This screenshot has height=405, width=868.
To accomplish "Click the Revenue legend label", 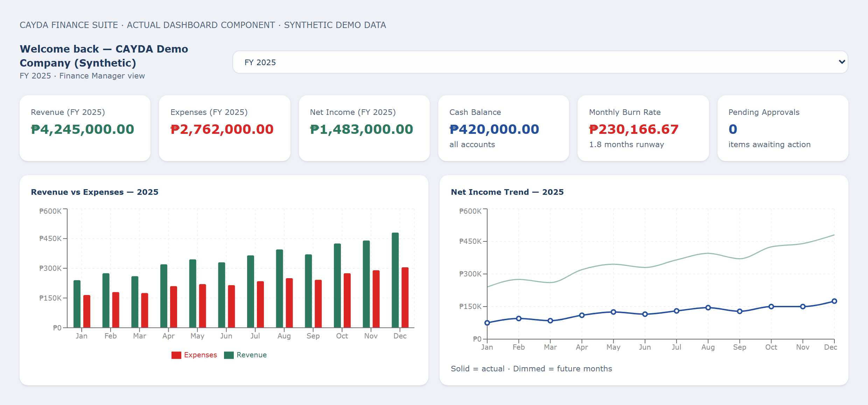I will [251, 355].
